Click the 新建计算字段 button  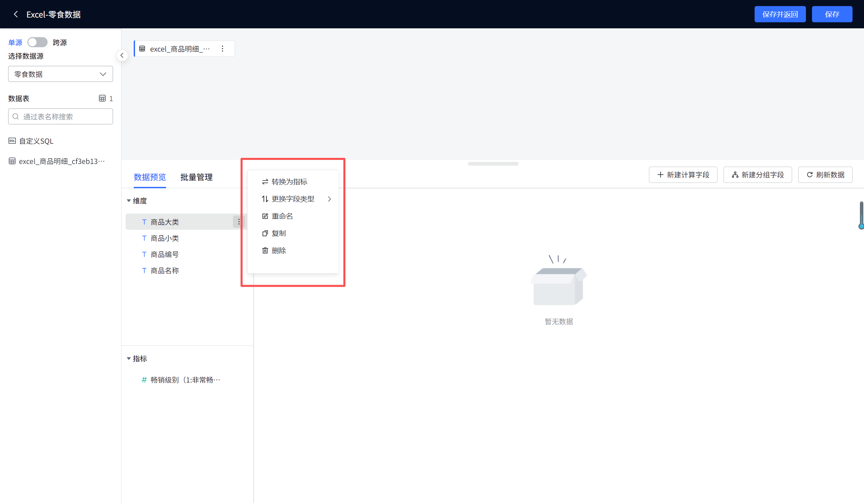(683, 175)
